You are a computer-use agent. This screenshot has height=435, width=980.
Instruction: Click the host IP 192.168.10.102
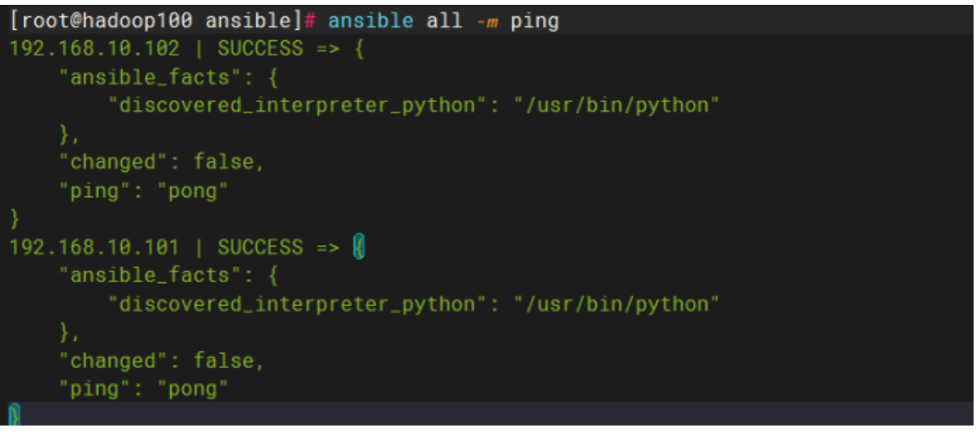pyautogui.click(x=95, y=48)
